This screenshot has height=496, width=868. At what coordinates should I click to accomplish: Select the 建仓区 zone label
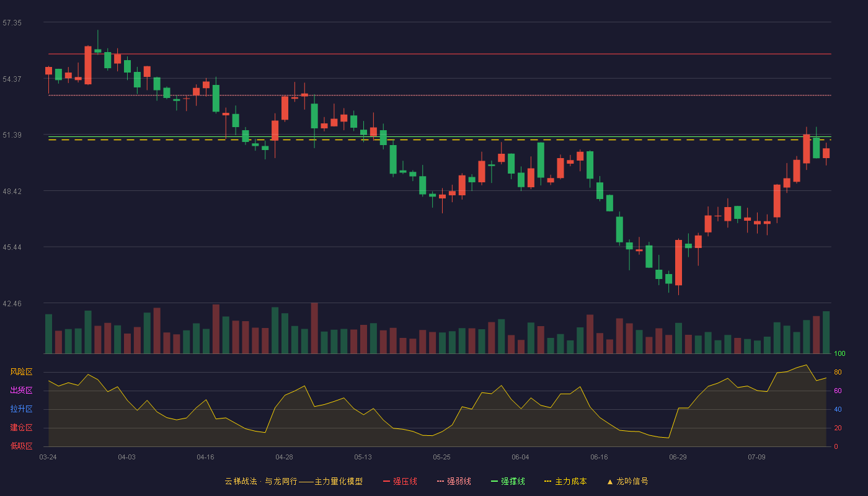click(x=21, y=428)
